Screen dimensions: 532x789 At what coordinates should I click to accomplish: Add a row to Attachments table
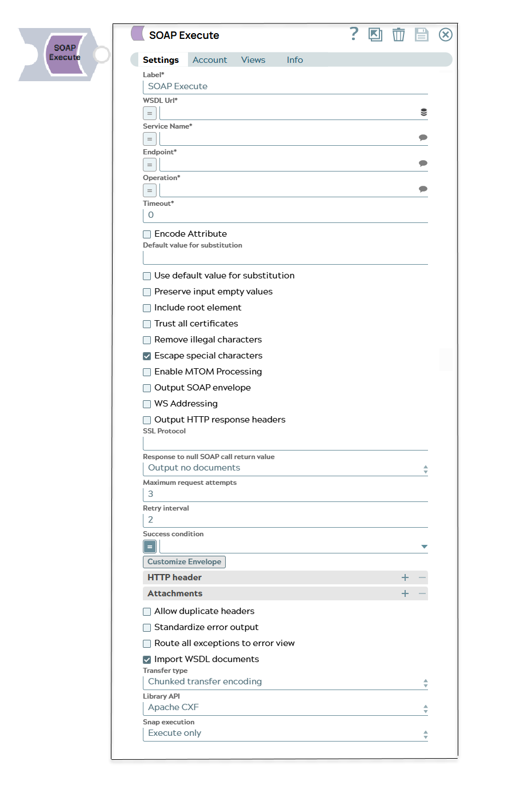click(405, 593)
